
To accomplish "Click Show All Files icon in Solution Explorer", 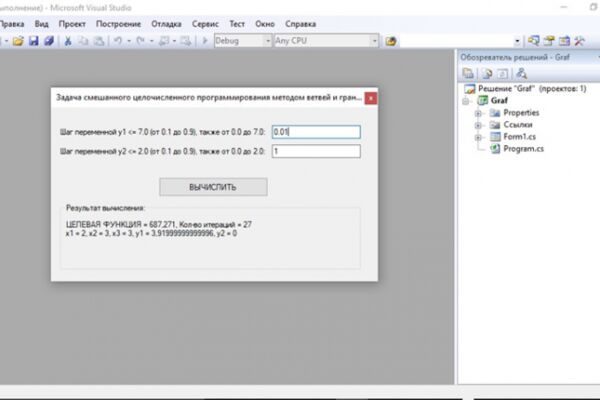I will pyautogui.click(x=487, y=73).
